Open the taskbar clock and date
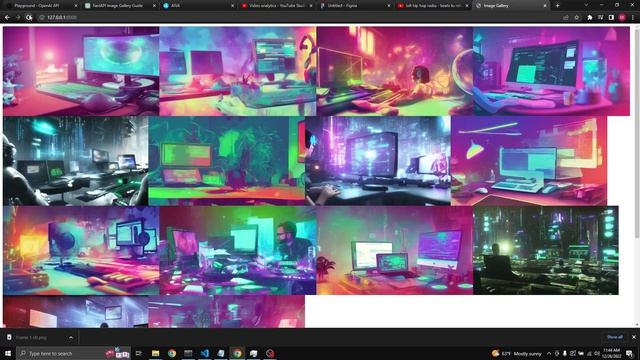The height and width of the screenshot is (360, 640). [611, 353]
